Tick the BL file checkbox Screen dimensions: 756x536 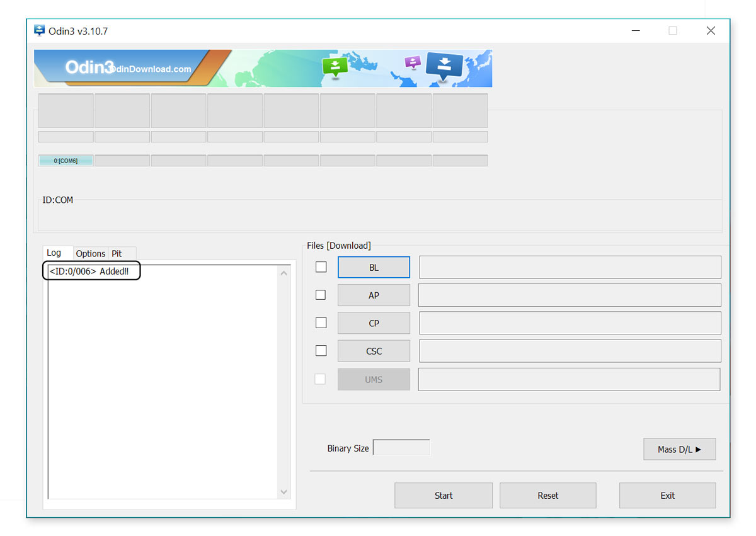click(321, 267)
